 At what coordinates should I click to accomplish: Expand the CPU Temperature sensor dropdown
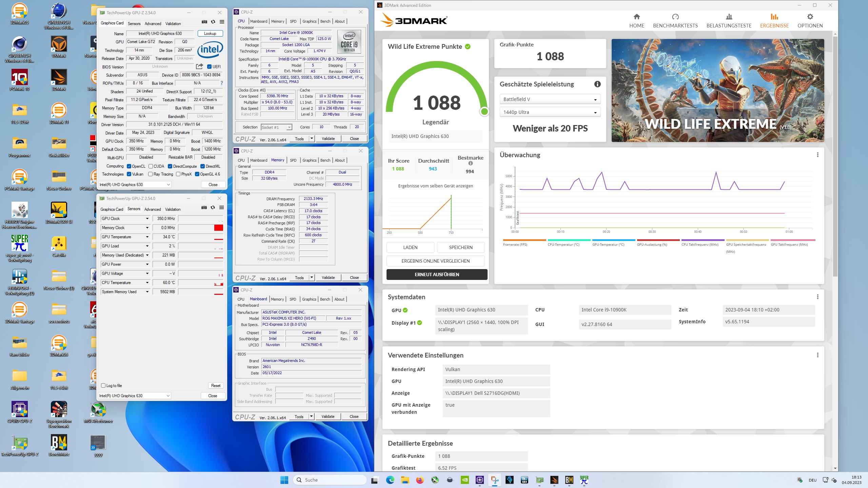click(147, 283)
